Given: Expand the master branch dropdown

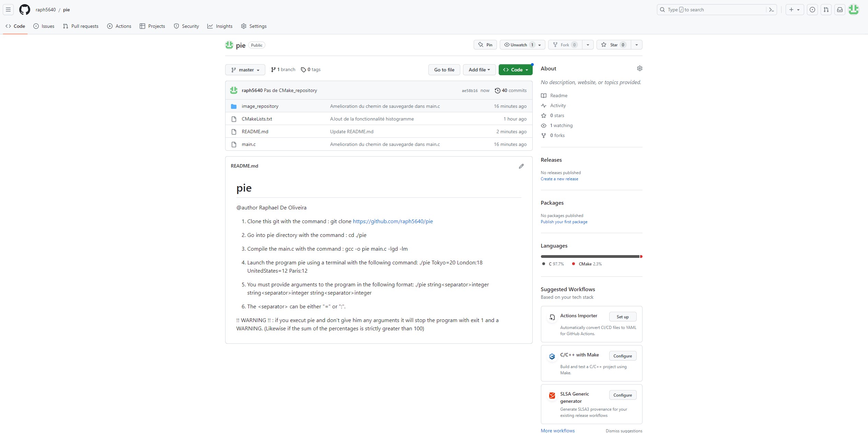Looking at the screenshot, I should 245,70.
